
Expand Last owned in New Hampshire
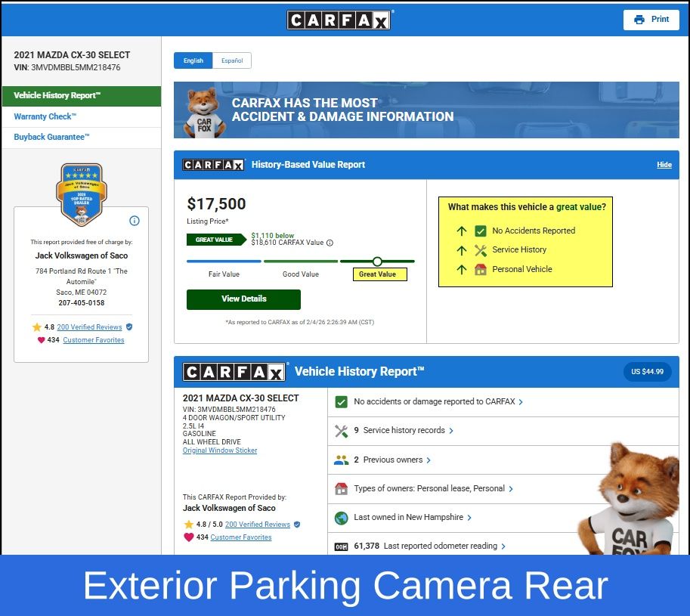click(x=413, y=518)
